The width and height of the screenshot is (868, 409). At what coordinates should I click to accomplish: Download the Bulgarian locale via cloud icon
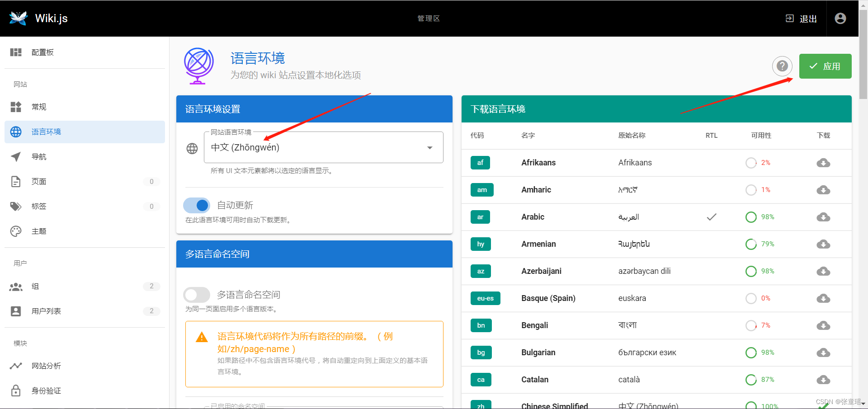[x=823, y=353]
